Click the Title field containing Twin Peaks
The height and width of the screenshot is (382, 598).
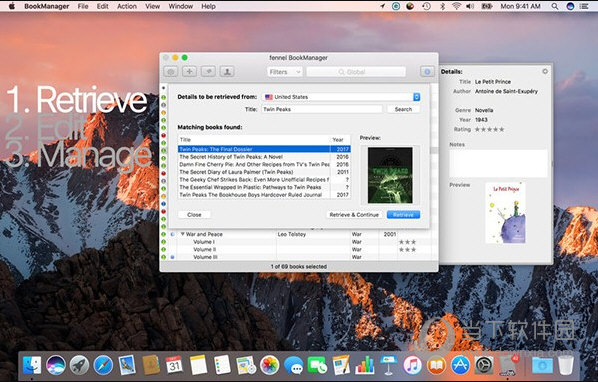click(x=322, y=109)
